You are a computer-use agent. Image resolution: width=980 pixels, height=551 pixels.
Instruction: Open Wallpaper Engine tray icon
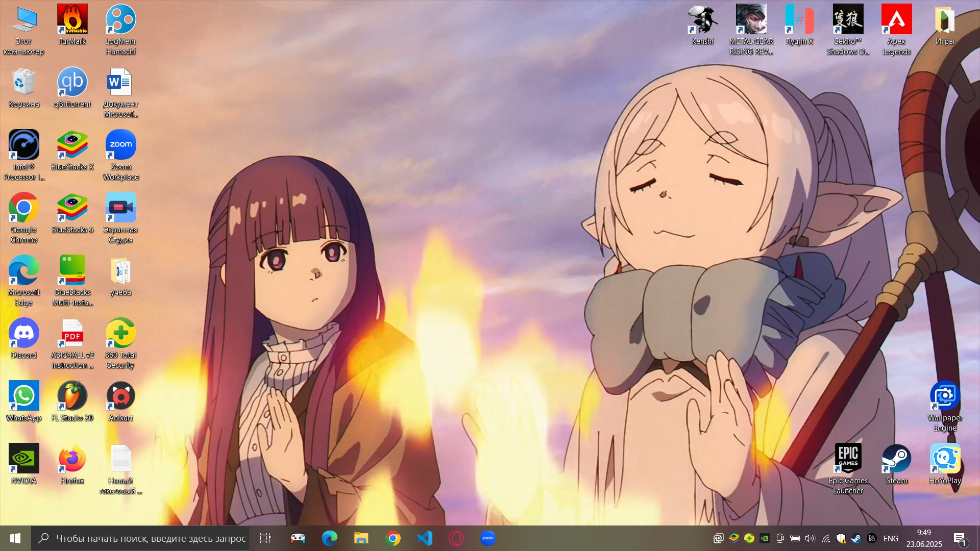pos(718,538)
